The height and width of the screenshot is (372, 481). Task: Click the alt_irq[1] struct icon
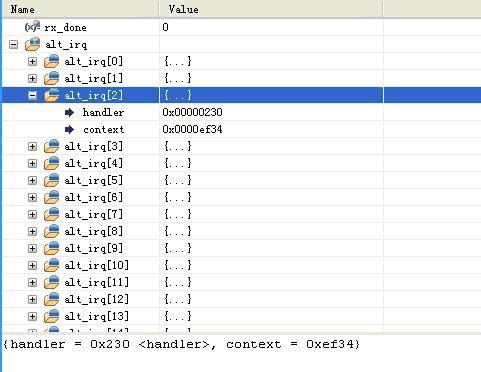[x=51, y=78]
